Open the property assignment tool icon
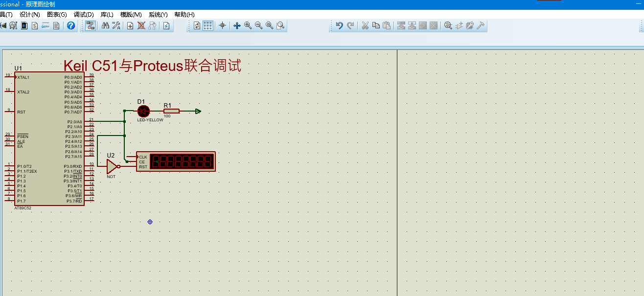This screenshot has width=644, height=296. coord(116,25)
